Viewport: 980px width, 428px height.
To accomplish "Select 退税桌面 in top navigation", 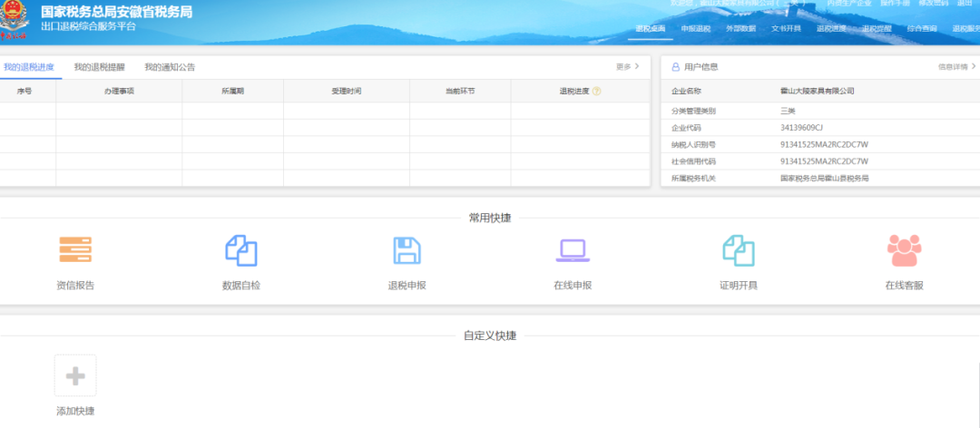I will tap(651, 29).
